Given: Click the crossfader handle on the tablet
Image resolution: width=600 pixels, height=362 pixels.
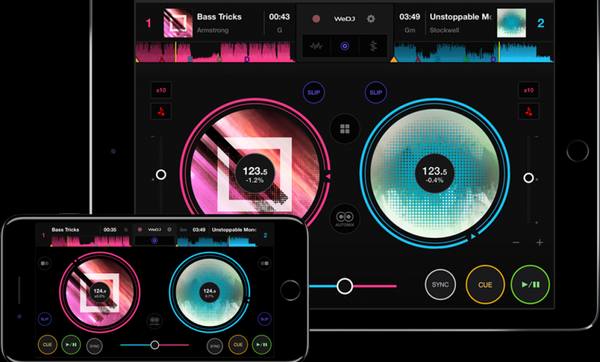Looking at the screenshot, I should (345, 286).
